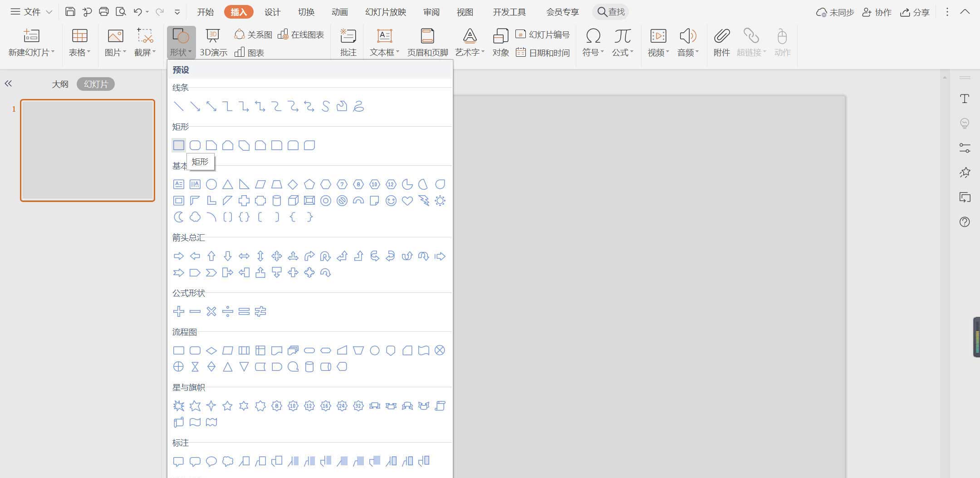Pick the oval callout shape
The height and width of the screenshot is (478, 980).
coord(211,461)
